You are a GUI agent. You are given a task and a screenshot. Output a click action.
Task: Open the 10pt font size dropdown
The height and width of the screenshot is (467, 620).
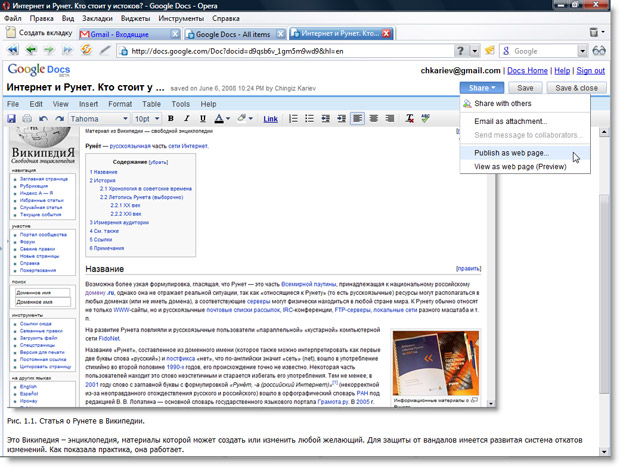click(x=147, y=119)
